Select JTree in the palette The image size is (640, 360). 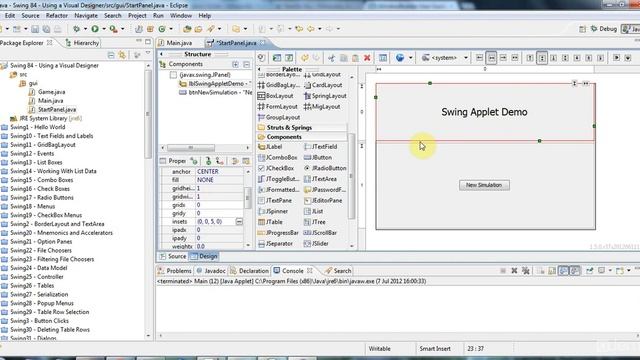tap(315, 222)
